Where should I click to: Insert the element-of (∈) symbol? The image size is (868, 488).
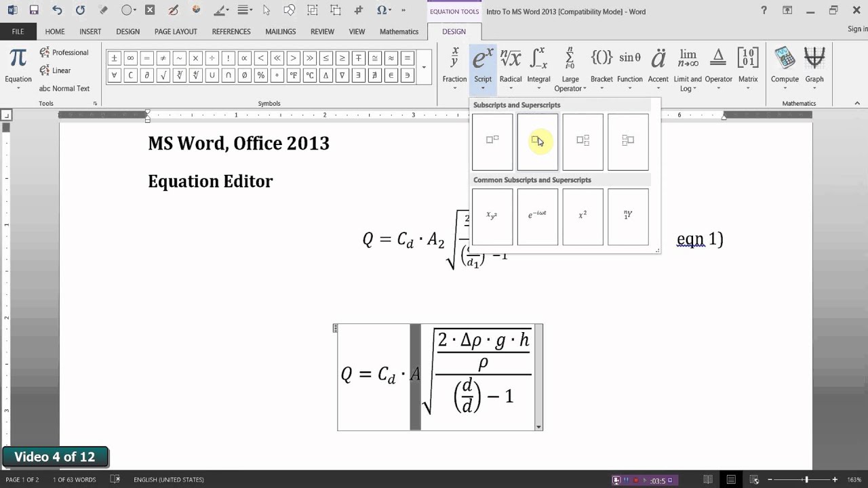391,75
